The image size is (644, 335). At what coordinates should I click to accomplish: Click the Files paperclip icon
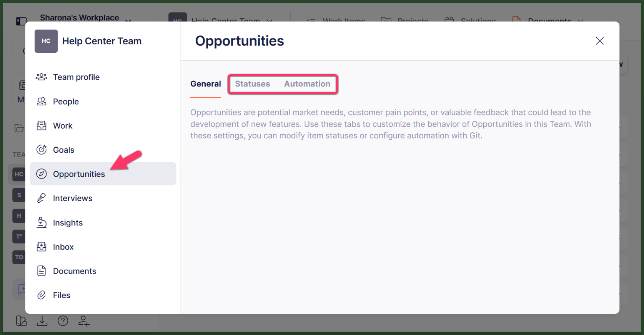(42, 295)
